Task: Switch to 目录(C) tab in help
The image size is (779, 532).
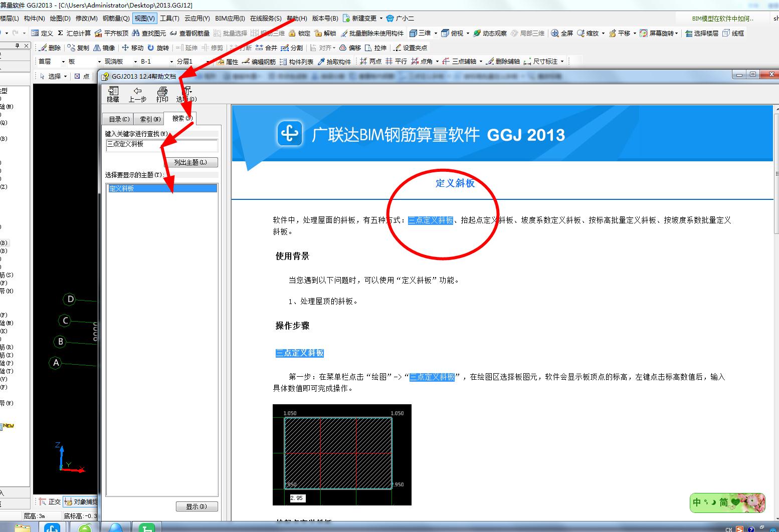Action: pos(119,119)
